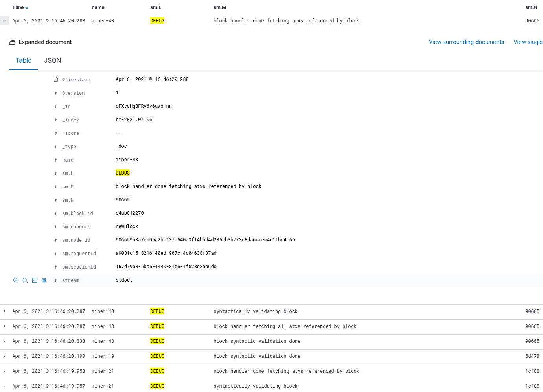Click the stdout value of stream field
Viewport: 543px width, 392px height.
tap(124, 280)
